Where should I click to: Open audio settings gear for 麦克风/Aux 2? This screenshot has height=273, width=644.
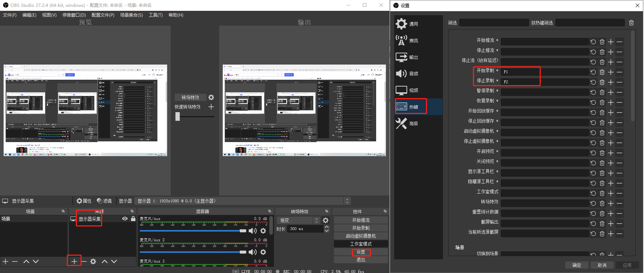click(x=263, y=252)
